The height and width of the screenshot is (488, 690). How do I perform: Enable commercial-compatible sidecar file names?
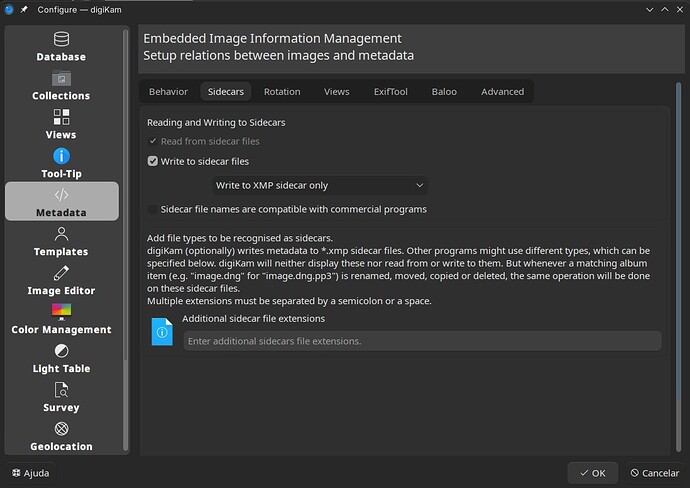153,209
